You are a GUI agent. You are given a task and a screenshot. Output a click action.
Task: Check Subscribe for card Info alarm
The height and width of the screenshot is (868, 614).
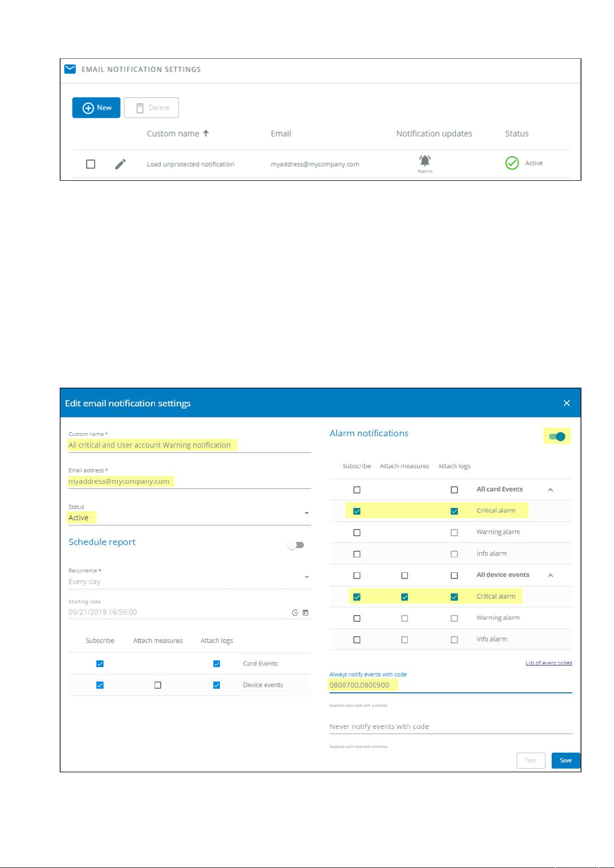357,554
